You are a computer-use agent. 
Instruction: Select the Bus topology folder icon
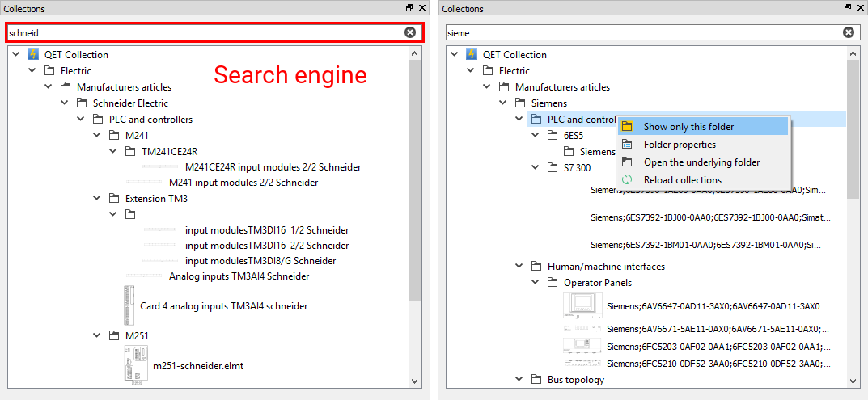click(x=536, y=379)
